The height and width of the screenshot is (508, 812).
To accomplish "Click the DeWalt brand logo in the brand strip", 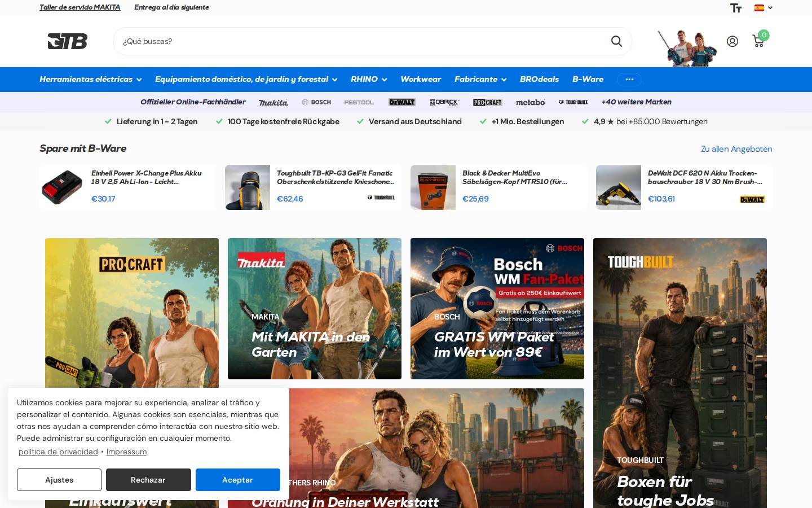I will pos(402,102).
